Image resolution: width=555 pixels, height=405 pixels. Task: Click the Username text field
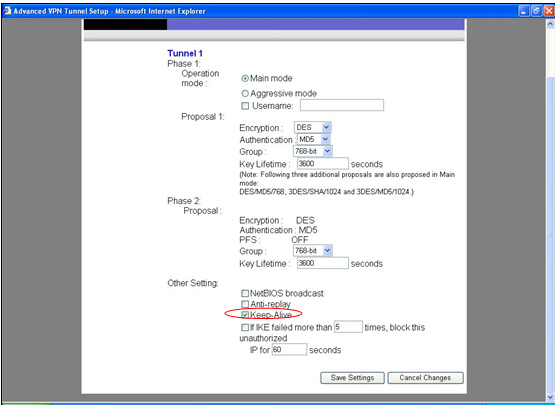(342, 105)
